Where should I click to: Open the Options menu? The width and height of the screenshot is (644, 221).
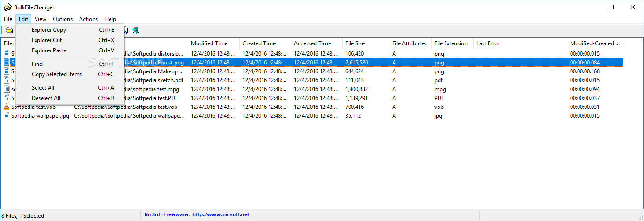pos(63,19)
